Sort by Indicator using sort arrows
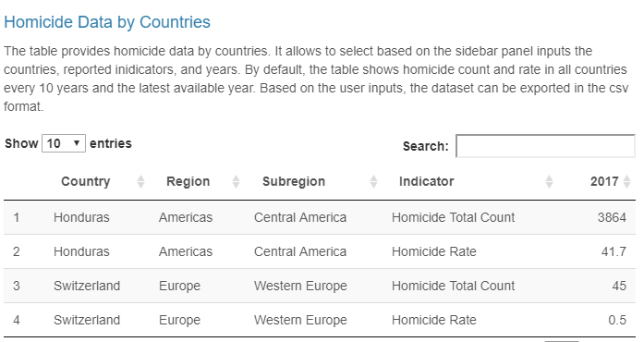Image resolution: width=644 pixels, height=342 pixels. tap(549, 181)
